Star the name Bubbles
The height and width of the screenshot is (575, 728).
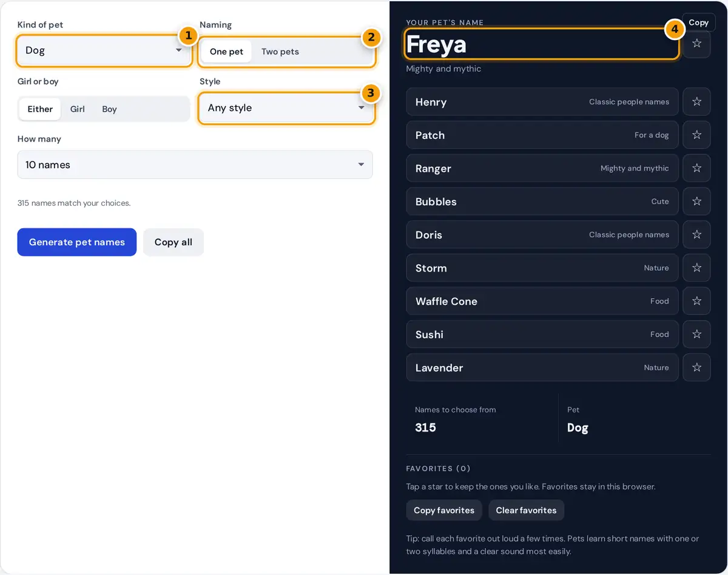point(696,202)
